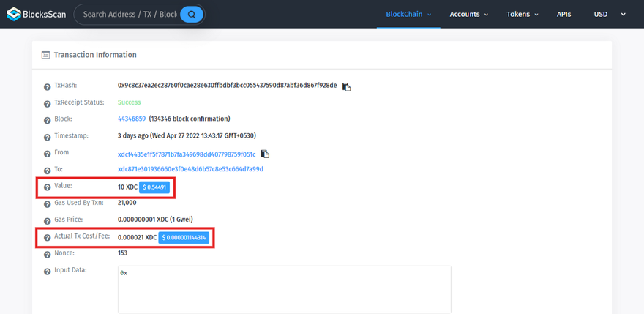Click the $0.54491 value badge

tap(154, 187)
